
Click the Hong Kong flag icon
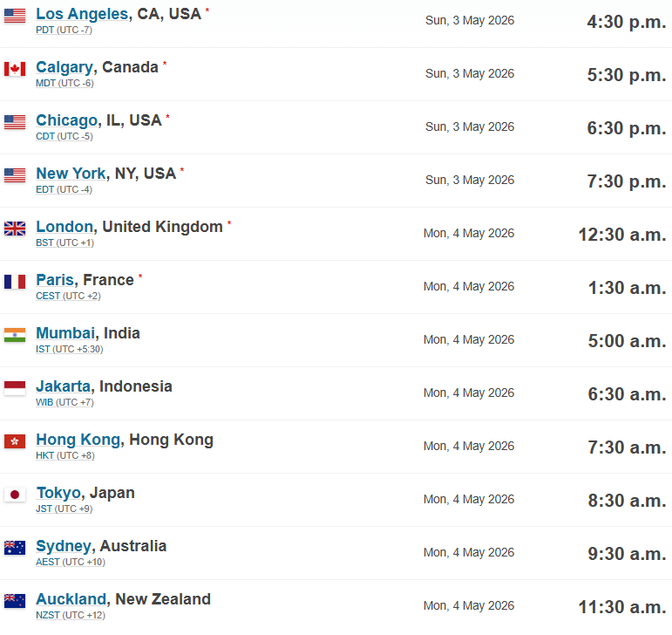coord(15,441)
